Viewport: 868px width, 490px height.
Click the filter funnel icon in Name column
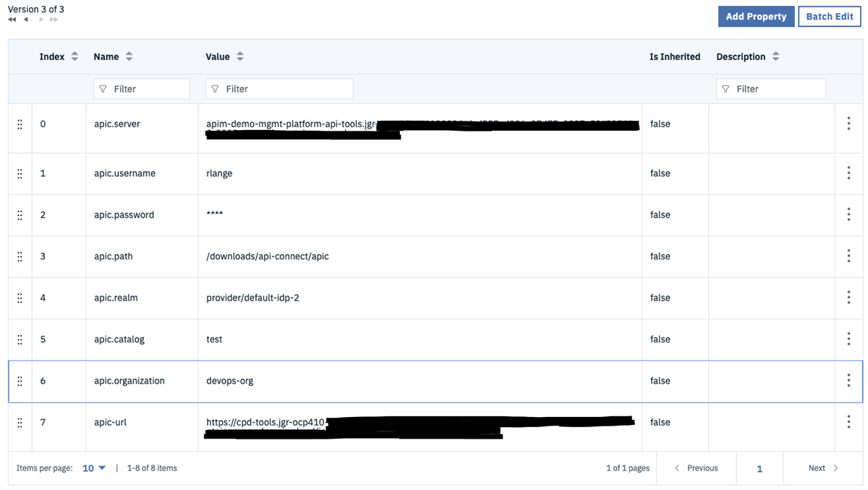click(103, 88)
